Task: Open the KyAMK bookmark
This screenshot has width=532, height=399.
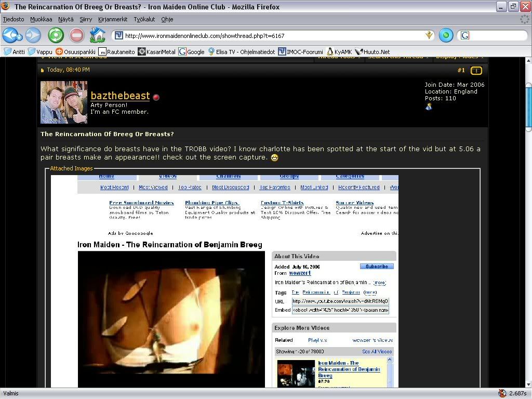Action: (339, 51)
